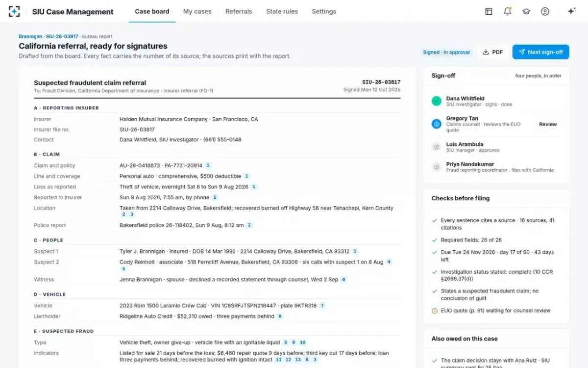Click Dana Whitfield's green signed checkmark
Viewport: 588px width, 368px height.
coord(436,101)
